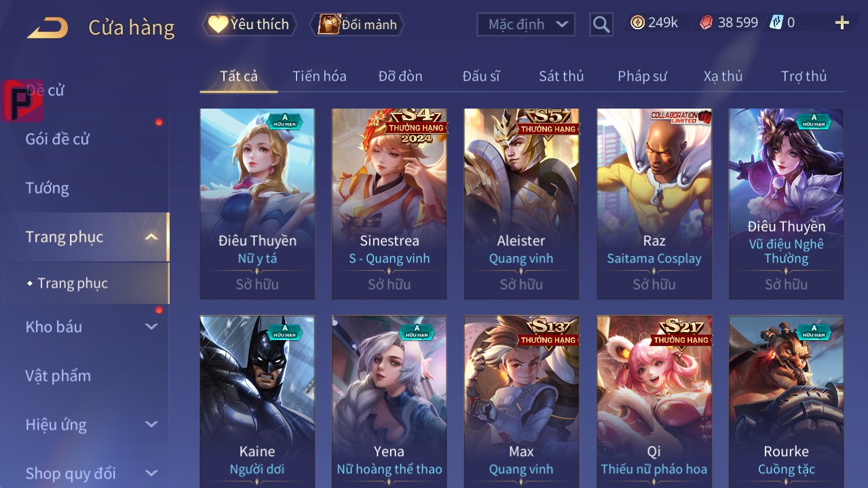Screen dimensions: 868x488
Task: Switch to the Sát thủ tab
Action: click(561, 76)
